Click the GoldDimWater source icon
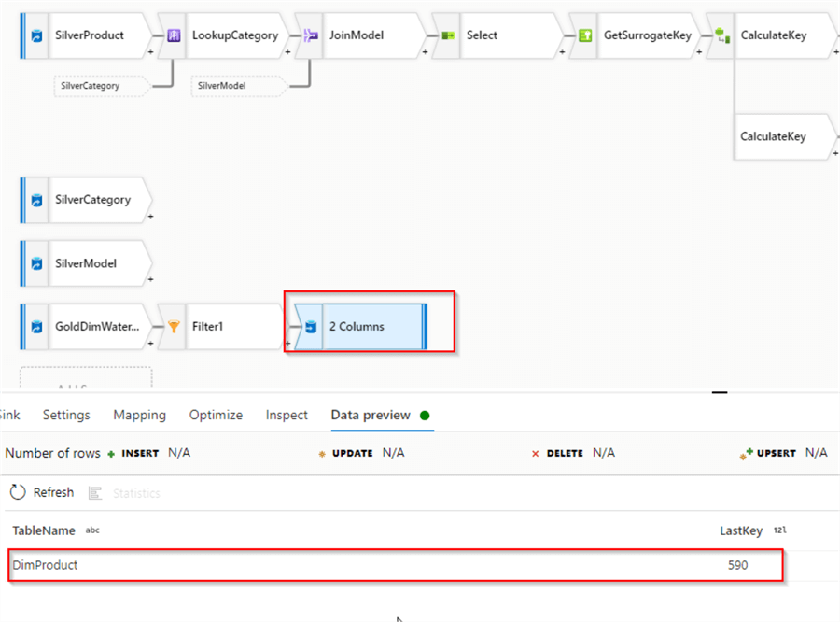Image resolution: width=840 pixels, height=622 pixels. point(36,327)
